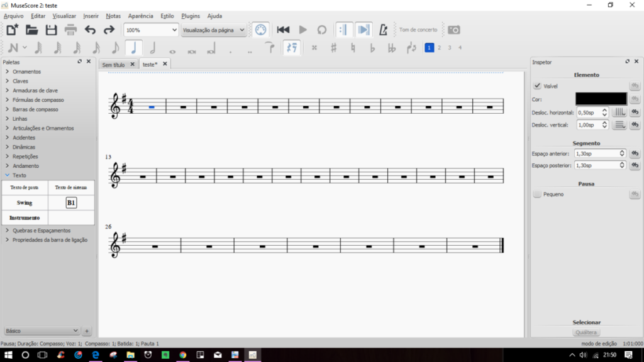The image size is (644, 362).
Task: Switch to the Sem título tab
Action: [x=114, y=64]
